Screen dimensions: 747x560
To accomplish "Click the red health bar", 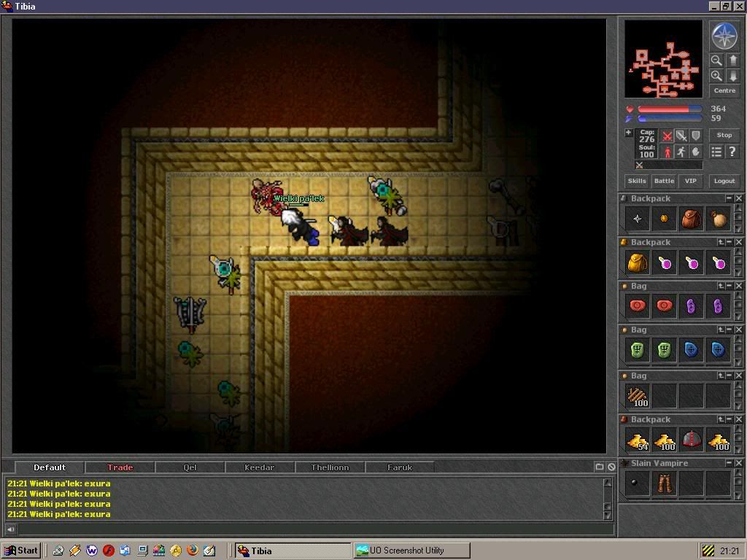I will click(x=670, y=109).
